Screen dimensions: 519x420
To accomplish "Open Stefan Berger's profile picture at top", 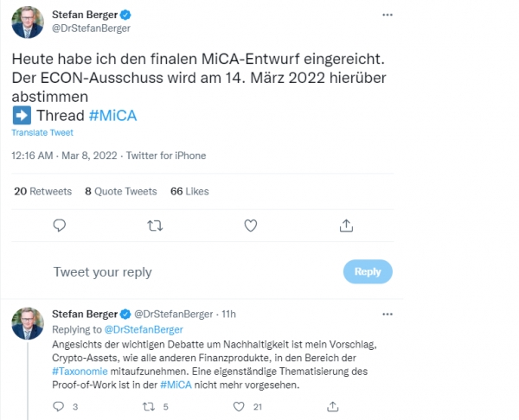I will coord(28,23).
